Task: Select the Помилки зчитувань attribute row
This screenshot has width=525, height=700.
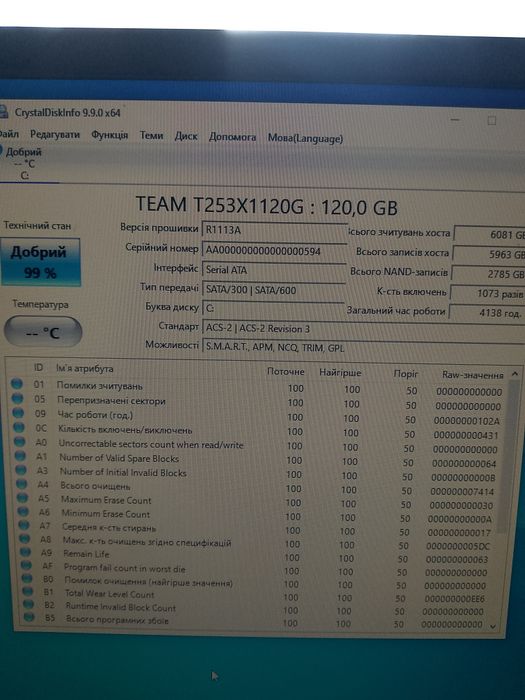Action: (258, 388)
